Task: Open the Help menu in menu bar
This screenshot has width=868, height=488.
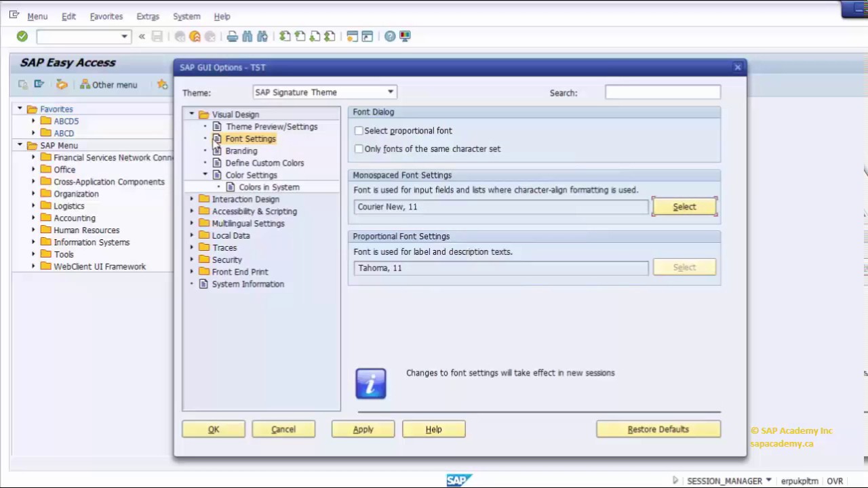Action: click(x=222, y=16)
